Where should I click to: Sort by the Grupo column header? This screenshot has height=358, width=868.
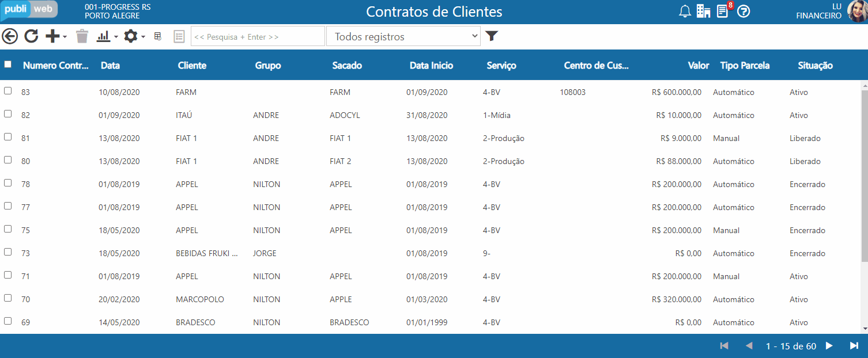click(268, 66)
